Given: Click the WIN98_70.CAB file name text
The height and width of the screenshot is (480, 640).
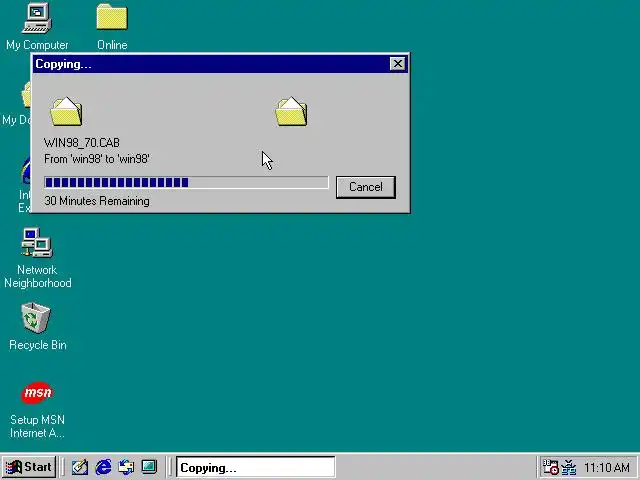Looking at the screenshot, I should click(x=82, y=143).
